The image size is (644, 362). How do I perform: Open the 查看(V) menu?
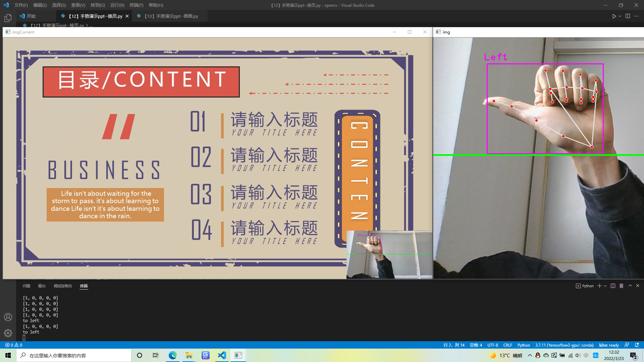78,5
